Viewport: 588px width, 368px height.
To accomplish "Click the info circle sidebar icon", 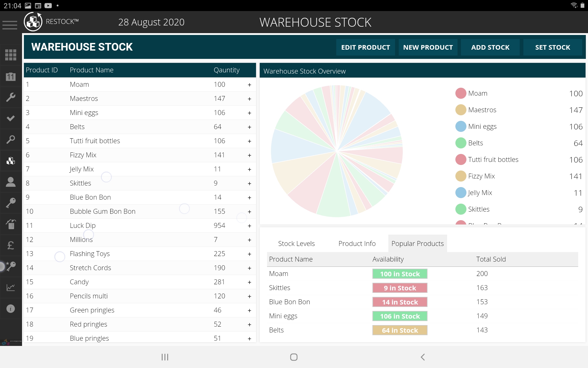I will pyautogui.click(x=11, y=309).
